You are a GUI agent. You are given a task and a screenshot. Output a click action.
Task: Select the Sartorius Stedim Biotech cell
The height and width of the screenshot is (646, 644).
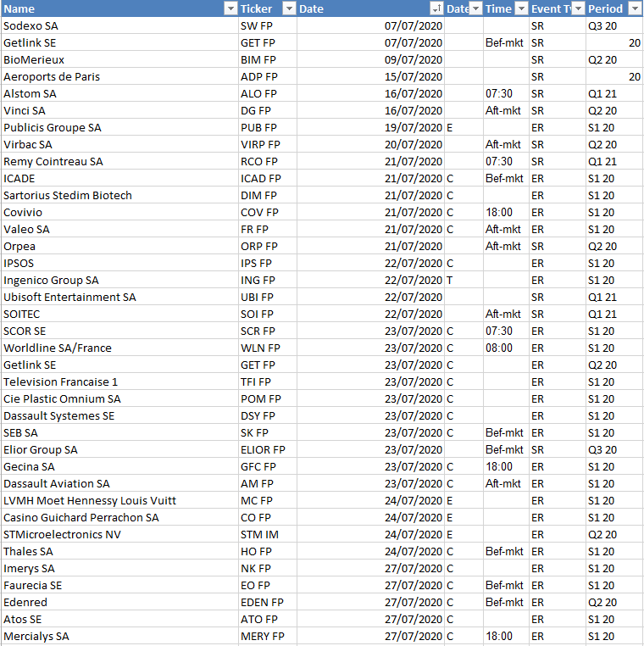coord(119,195)
